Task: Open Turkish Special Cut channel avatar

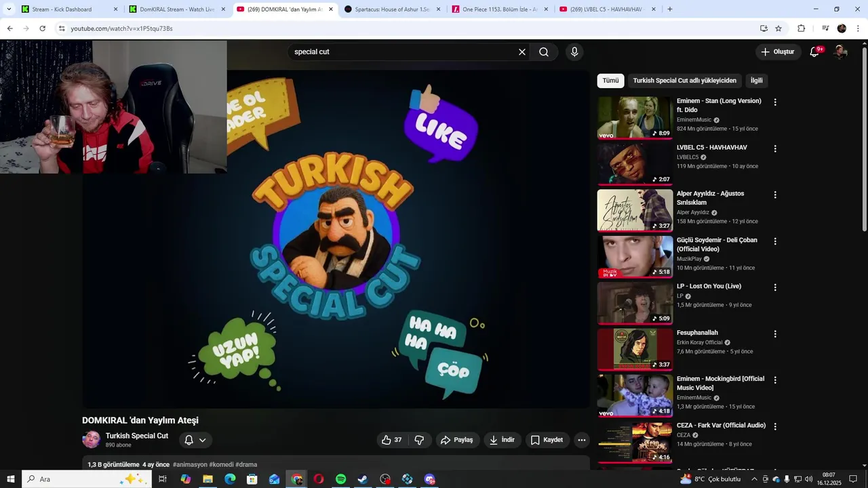Action: [x=91, y=440]
